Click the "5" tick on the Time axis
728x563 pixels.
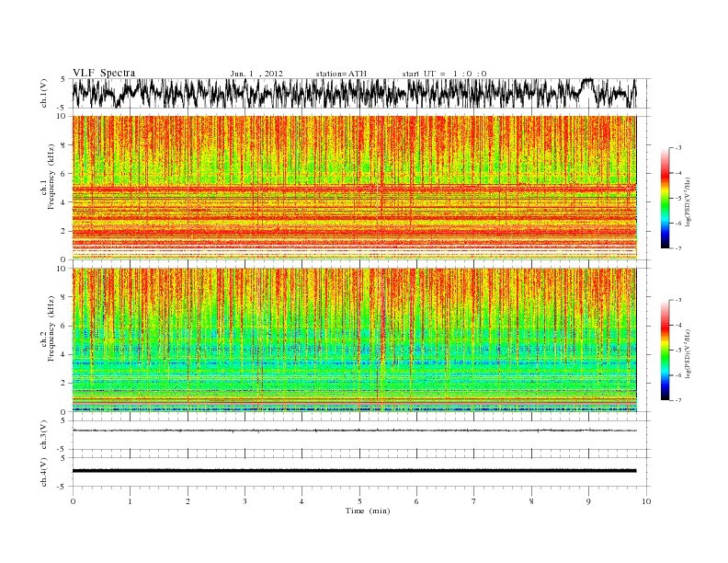[x=359, y=501]
